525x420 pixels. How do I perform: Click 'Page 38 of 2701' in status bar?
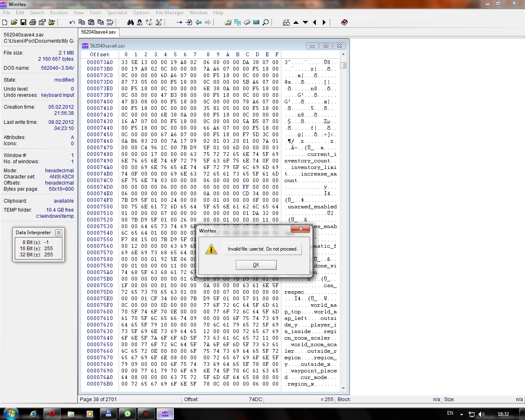tap(98, 399)
